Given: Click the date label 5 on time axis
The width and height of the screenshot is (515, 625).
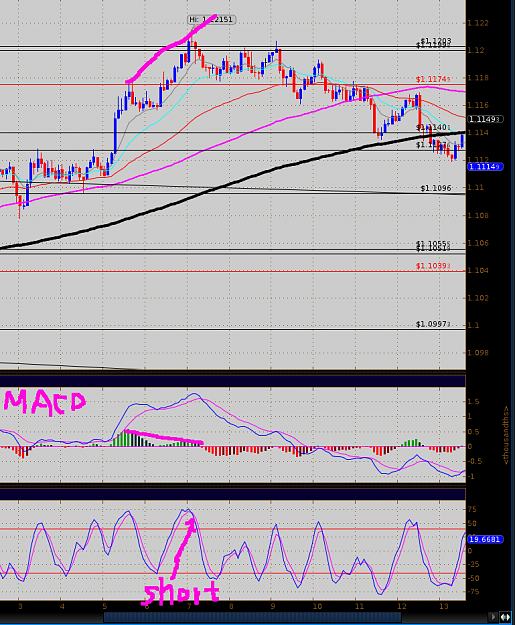Looking at the screenshot, I should (104, 606).
